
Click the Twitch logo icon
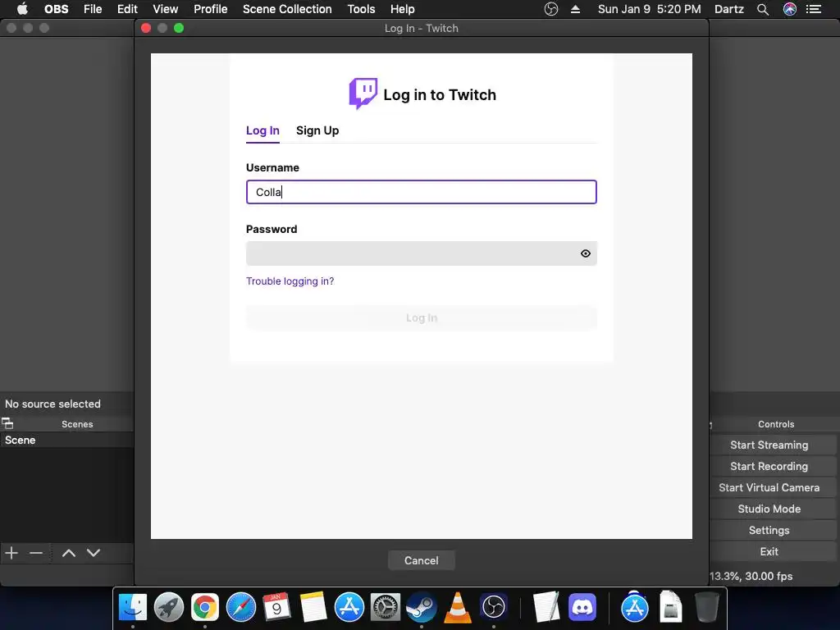(x=363, y=94)
